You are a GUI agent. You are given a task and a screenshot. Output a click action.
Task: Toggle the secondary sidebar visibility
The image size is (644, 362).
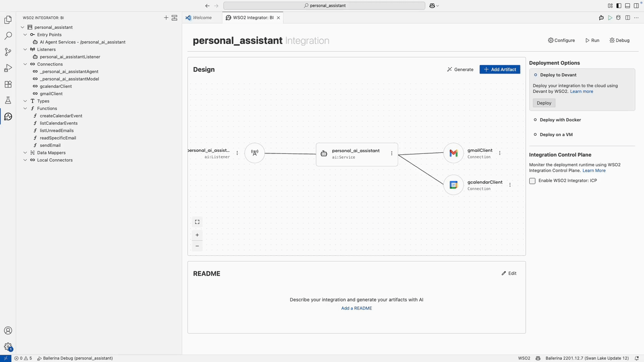coord(636,5)
